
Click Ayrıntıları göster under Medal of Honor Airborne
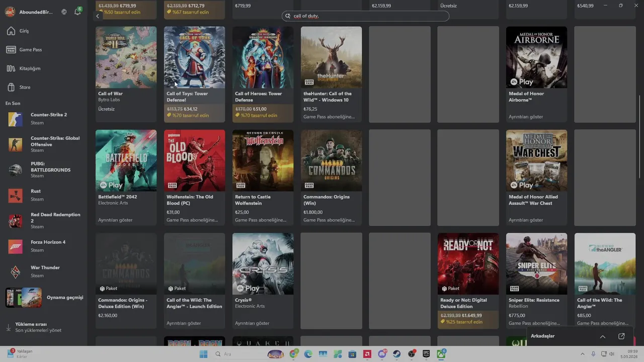coord(526,117)
